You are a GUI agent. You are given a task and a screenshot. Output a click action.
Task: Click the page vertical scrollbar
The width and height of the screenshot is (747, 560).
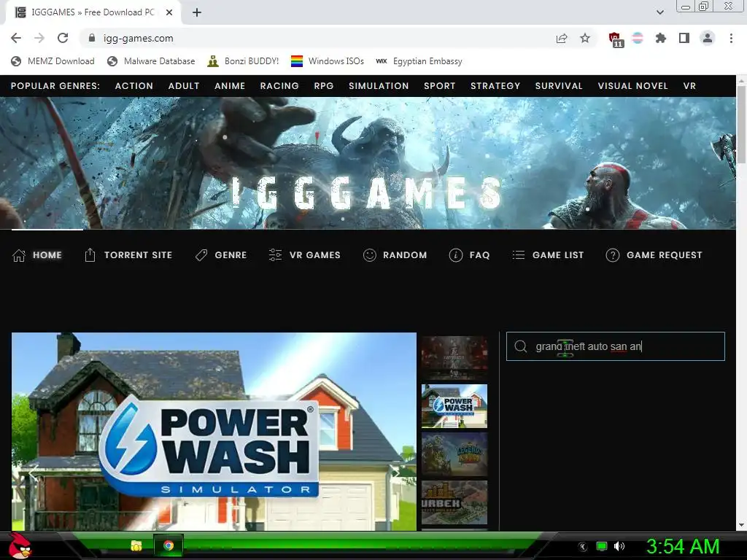tap(741, 125)
